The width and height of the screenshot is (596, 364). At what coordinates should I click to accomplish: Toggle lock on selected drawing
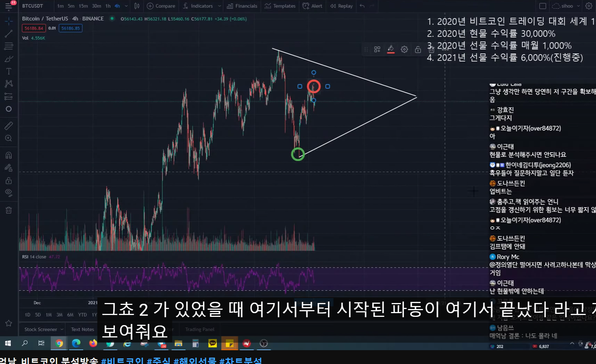pyautogui.click(x=418, y=49)
